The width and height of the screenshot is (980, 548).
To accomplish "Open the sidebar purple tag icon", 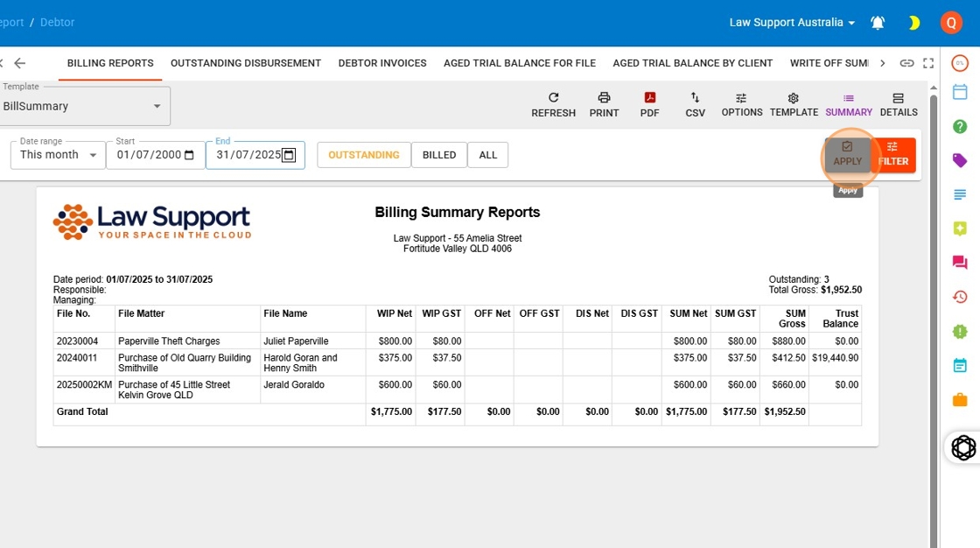I will (959, 160).
